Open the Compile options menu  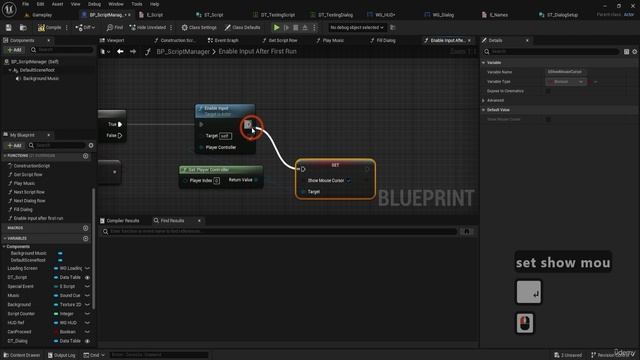pyautogui.click(x=67, y=27)
